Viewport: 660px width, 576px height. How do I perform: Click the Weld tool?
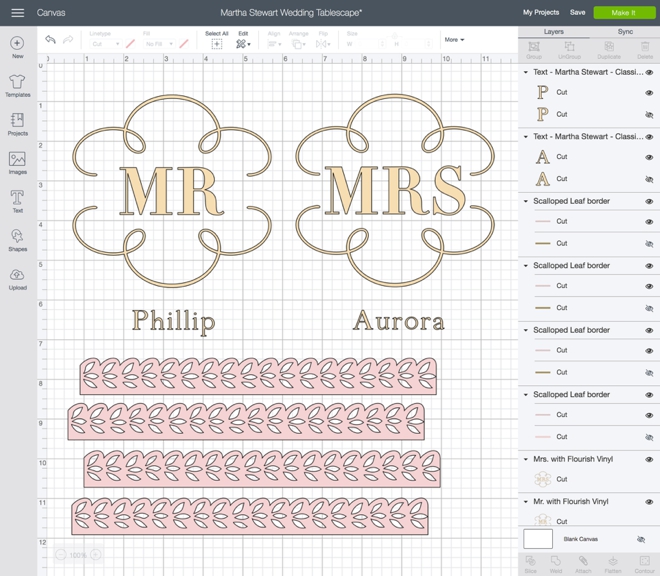pos(556,565)
